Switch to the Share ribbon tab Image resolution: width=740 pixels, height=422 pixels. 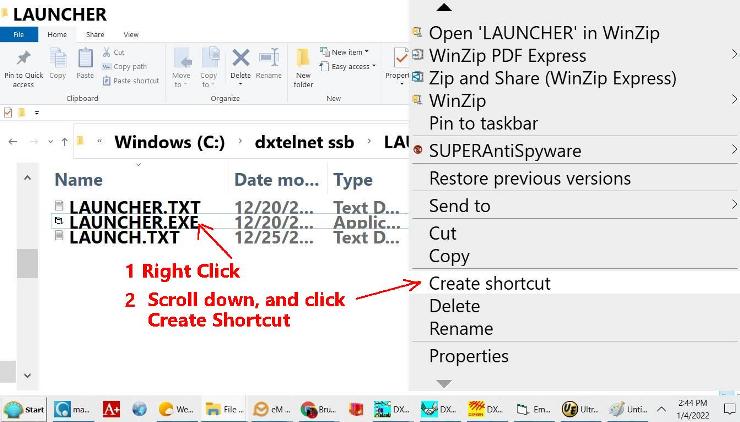[95, 34]
